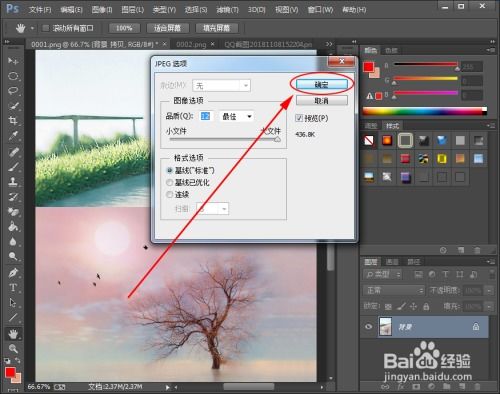
Task: Switch to the 0002.png document tab
Action: point(191,44)
